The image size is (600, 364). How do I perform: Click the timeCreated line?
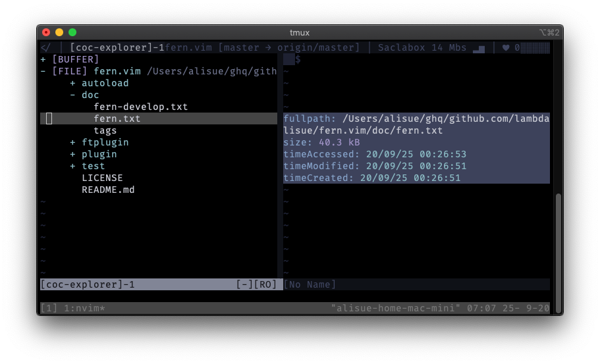(x=372, y=178)
